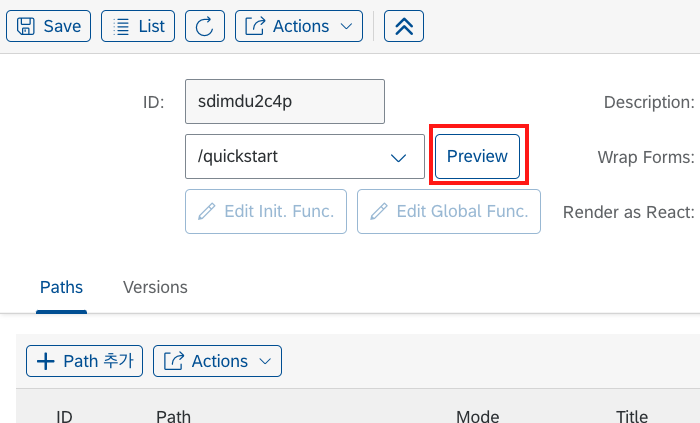700x423 pixels.
Task: Open the List view button
Action: pos(138,26)
